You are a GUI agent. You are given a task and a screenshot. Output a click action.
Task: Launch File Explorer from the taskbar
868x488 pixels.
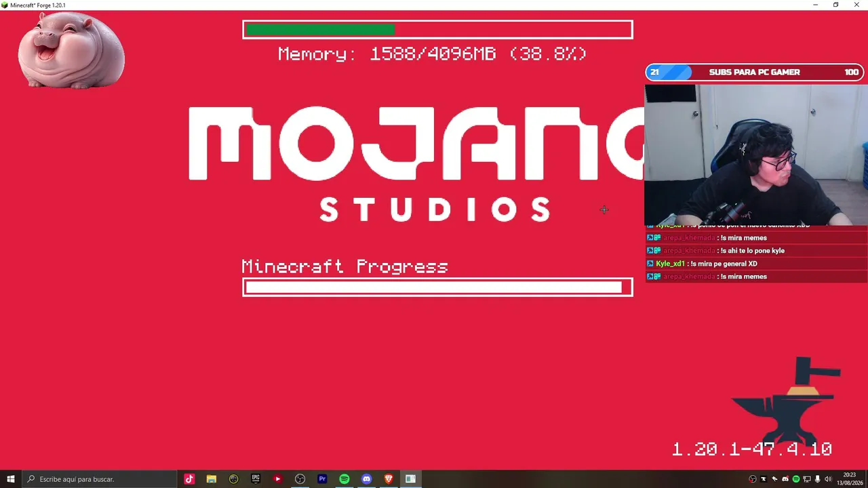(212, 479)
